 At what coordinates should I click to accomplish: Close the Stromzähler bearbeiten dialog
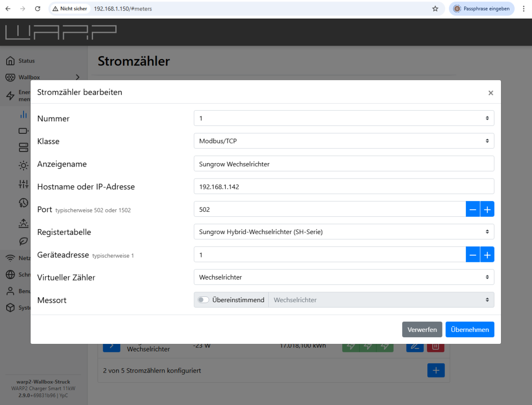pyautogui.click(x=490, y=93)
